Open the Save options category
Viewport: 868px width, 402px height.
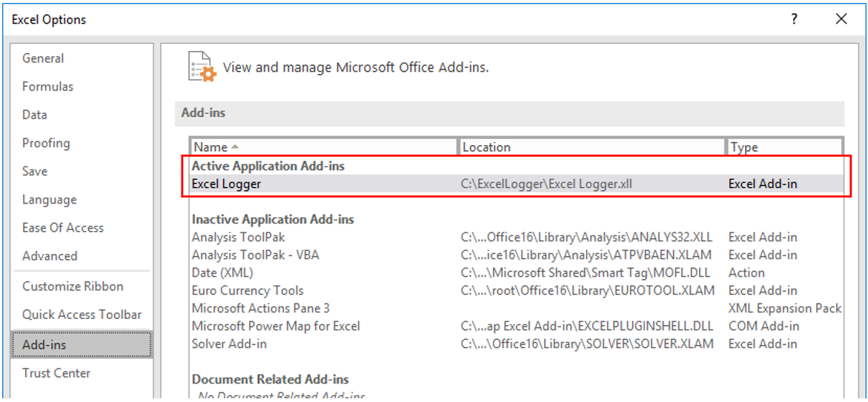click(x=35, y=171)
